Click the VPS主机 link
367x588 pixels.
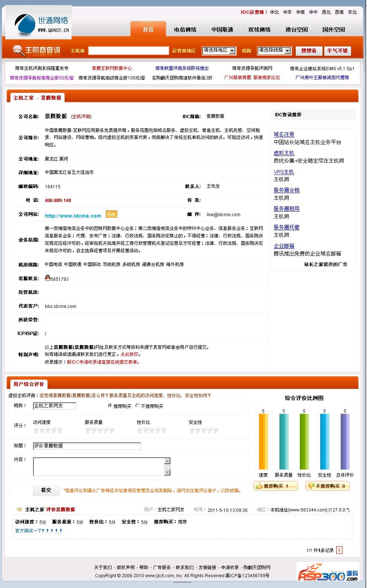[x=284, y=172]
